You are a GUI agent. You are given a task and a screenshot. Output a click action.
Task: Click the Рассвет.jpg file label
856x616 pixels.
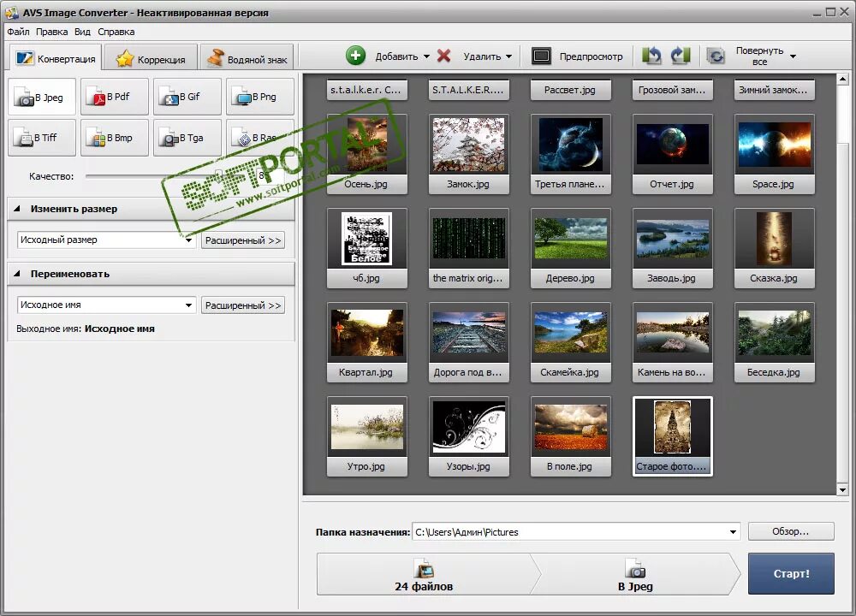(x=570, y=90)
